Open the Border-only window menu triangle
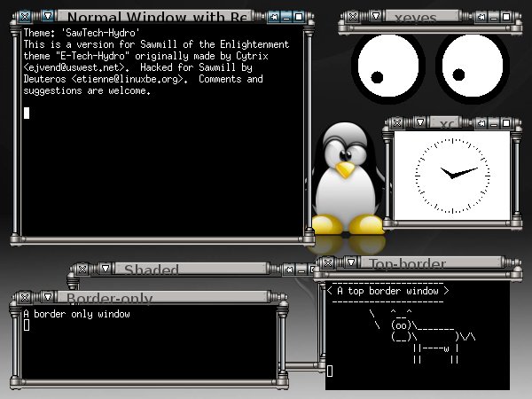This screenshot has height=399, width=532. pyautogui.click(x=48, y=297)
